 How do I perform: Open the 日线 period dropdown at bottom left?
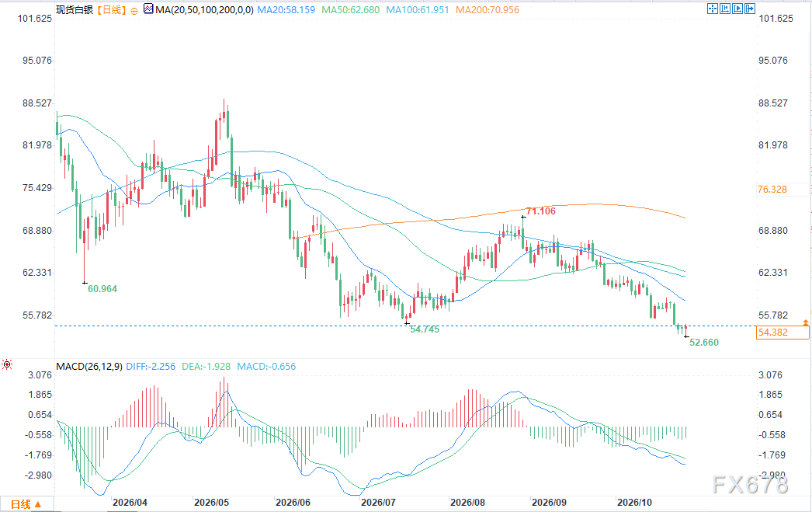tap(26, 504)
